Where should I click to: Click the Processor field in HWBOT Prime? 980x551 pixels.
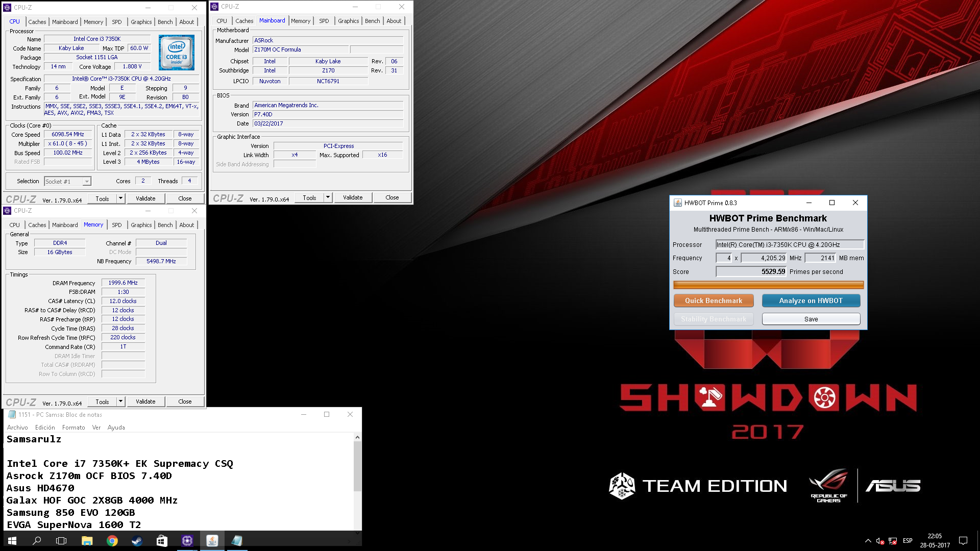click(x=789, y=245)
